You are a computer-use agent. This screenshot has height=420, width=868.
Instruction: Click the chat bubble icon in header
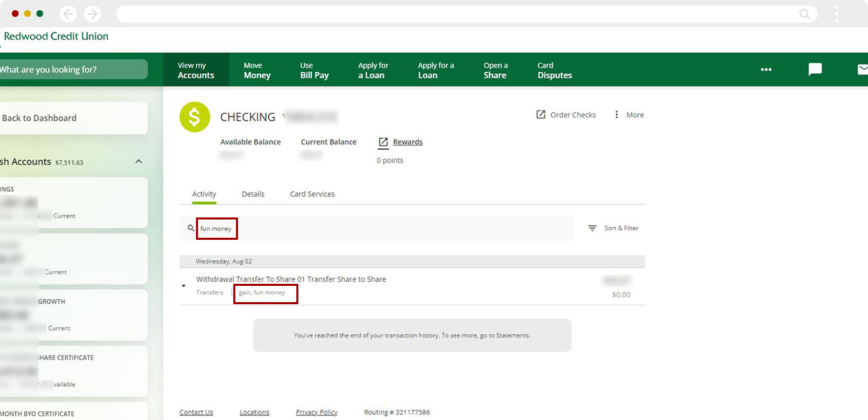point(815,70)
